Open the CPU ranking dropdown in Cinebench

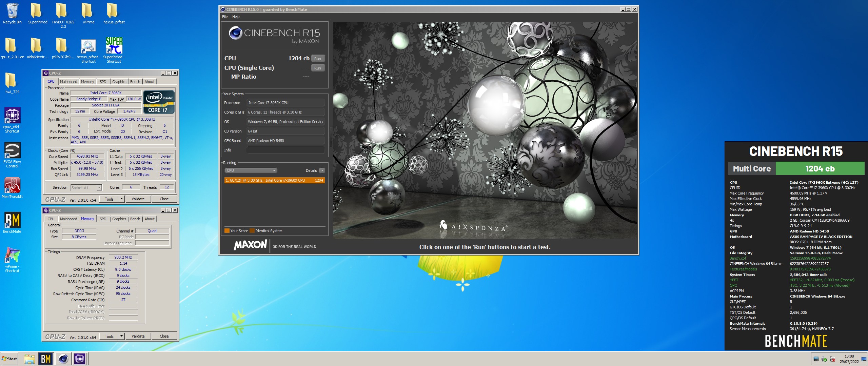pyautogui.click(x=251, y=170)
